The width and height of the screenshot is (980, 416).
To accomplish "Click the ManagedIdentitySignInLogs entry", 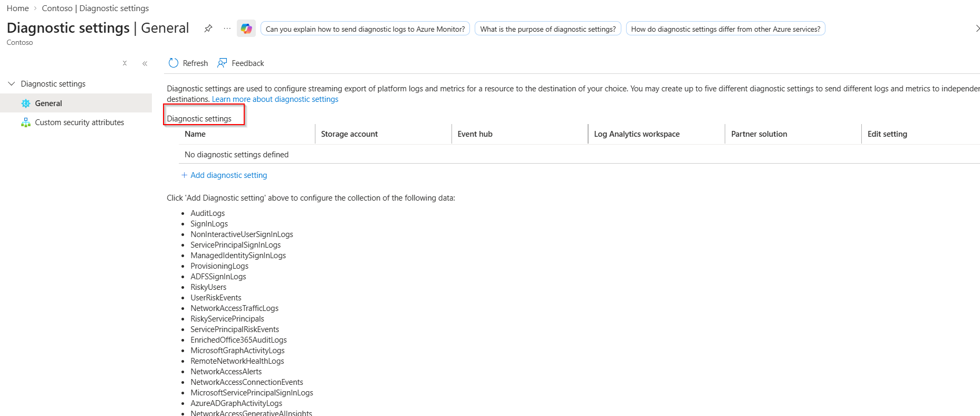I will pyautogui.click(x=238, y=256).
